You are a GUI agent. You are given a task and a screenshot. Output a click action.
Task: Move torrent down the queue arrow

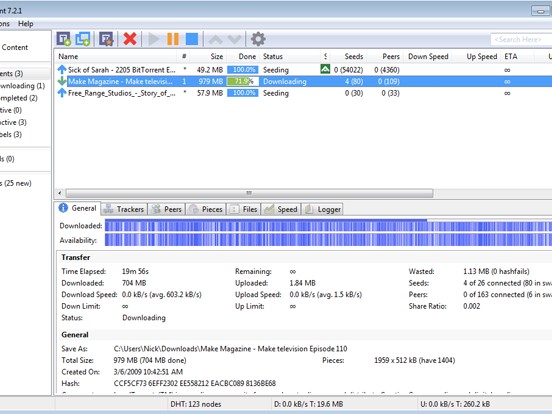234,39
